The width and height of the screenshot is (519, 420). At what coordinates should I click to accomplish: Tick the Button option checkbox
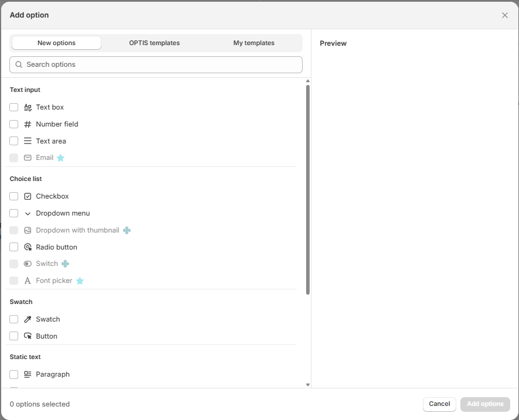click(x=14, y=336)
